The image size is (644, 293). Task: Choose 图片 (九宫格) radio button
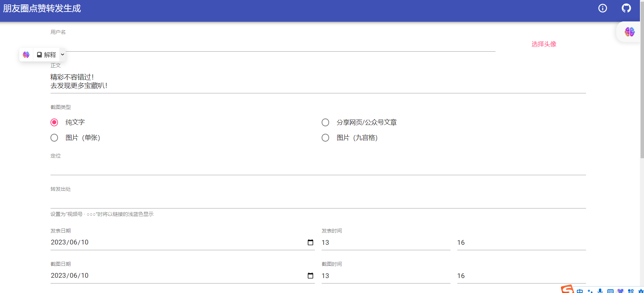(x=325, y=138)
